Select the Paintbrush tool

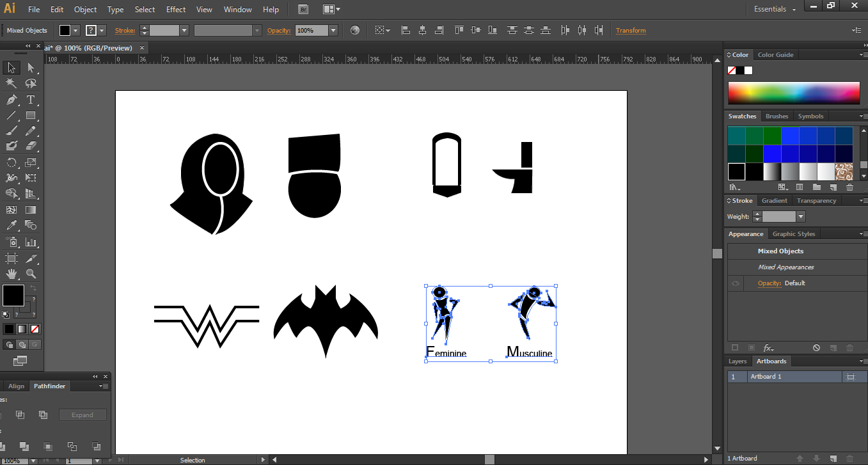click(12, 130)
